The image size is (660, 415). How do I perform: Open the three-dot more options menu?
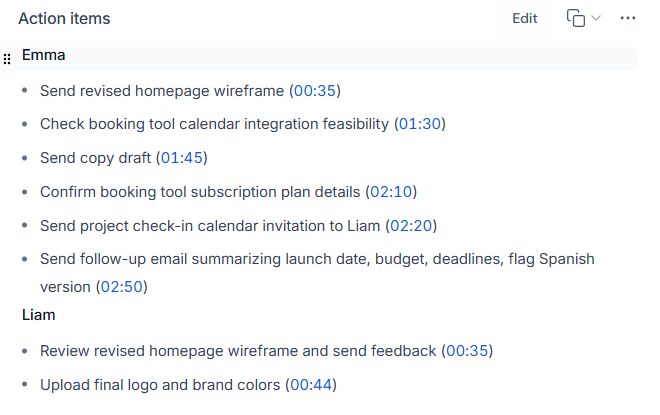click(628, 18)
